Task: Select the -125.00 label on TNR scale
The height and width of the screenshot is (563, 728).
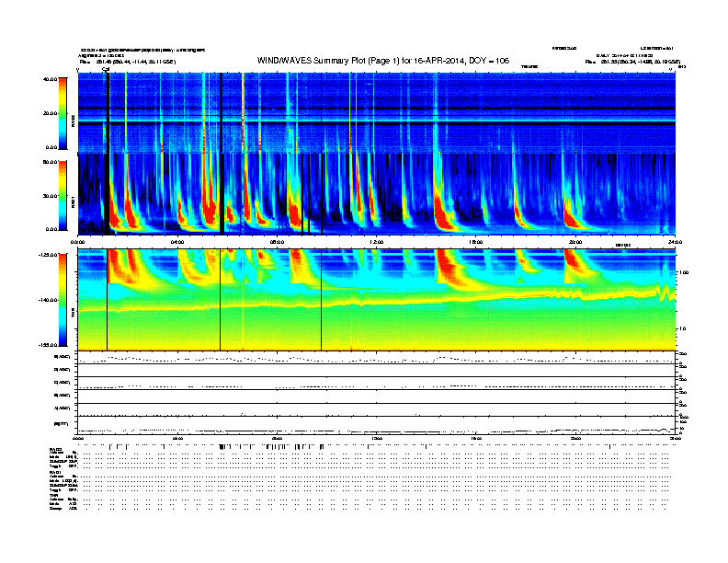Action: click(x=48, y=255)
